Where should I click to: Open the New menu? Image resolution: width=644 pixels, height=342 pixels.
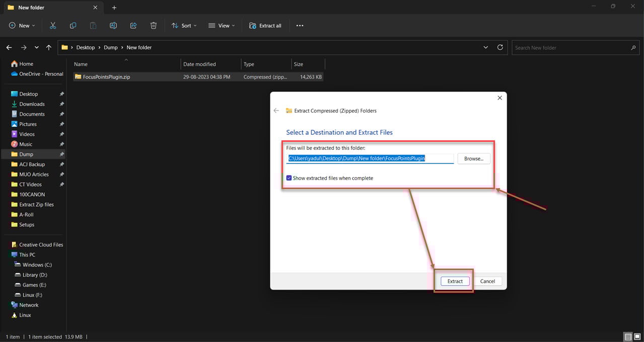(21, 25)
